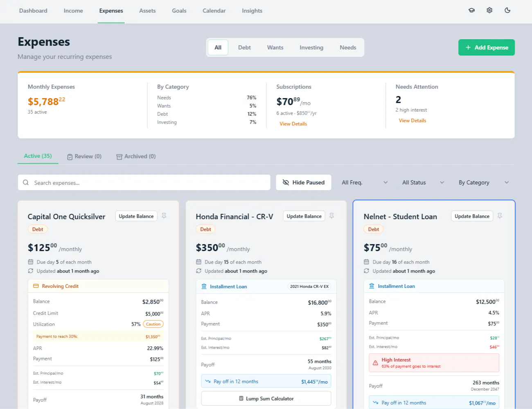This screenshot has width=532, height=409.
Task: Click the Review tab clipboard icon
Action: click(70, 157)
